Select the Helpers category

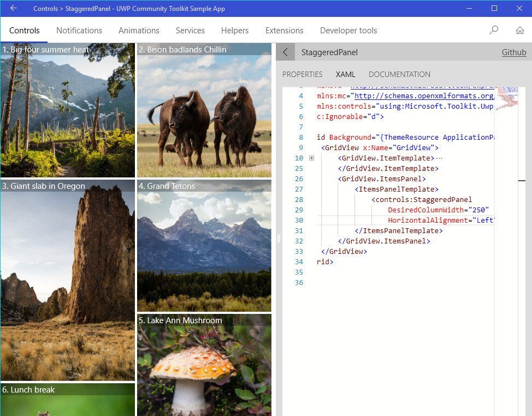pos(235,31)
